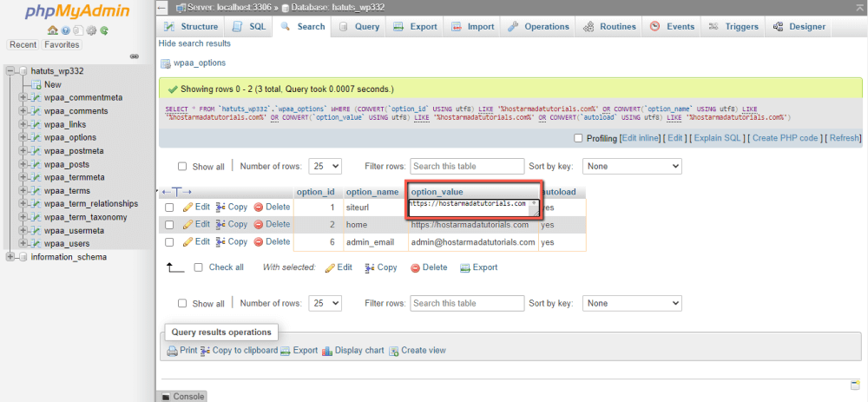This screenshot has width=868, height=402.
Task: Expand the wpaa_comments table node
Action: tap(23, 111)
